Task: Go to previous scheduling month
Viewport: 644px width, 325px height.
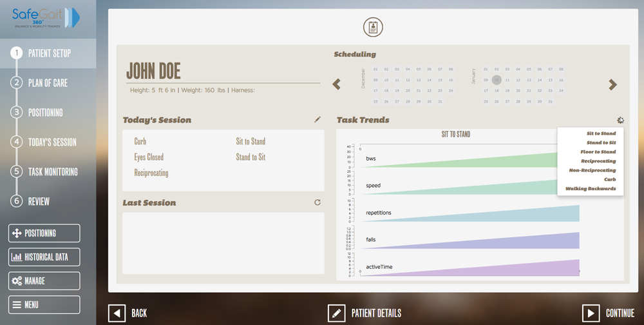Action: coord(336,84)
